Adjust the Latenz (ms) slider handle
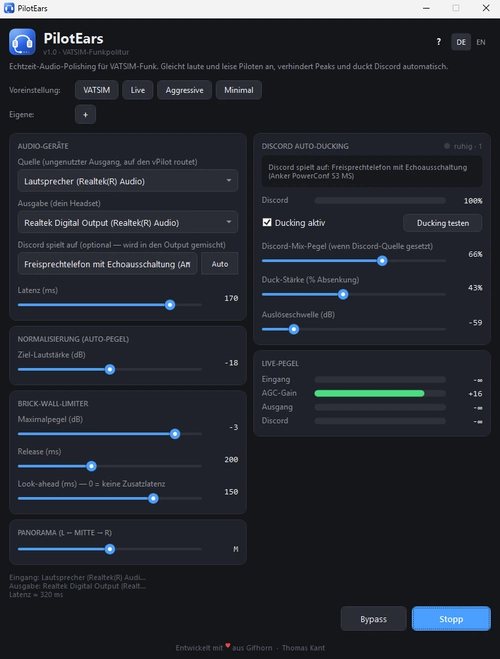Viewport: 500px width, 659px height. 170,305
